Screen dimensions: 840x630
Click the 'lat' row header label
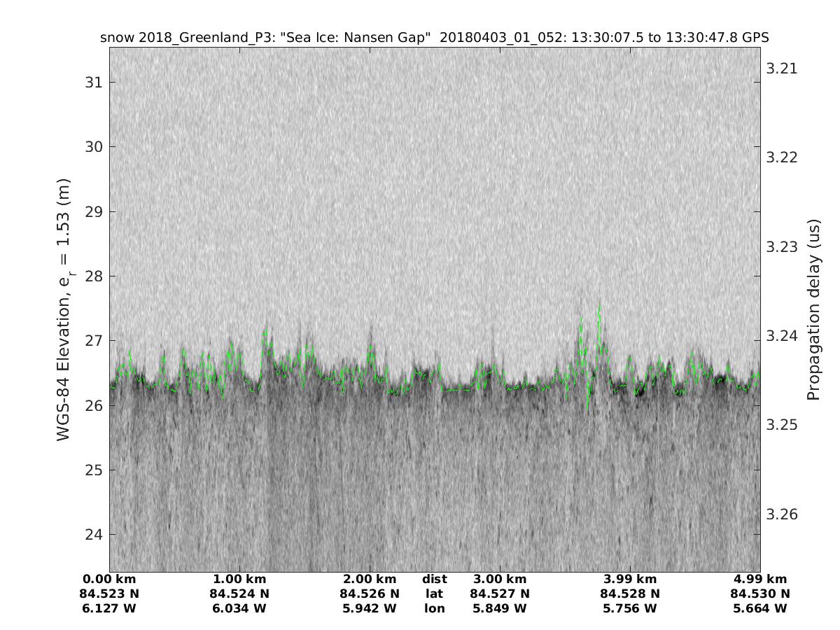(x=434, y=594)
